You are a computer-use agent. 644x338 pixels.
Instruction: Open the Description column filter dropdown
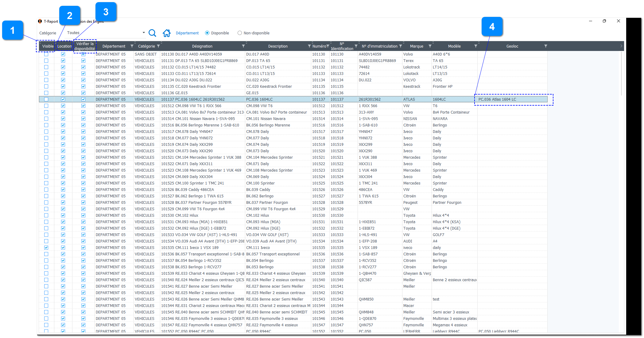point(309,46)
